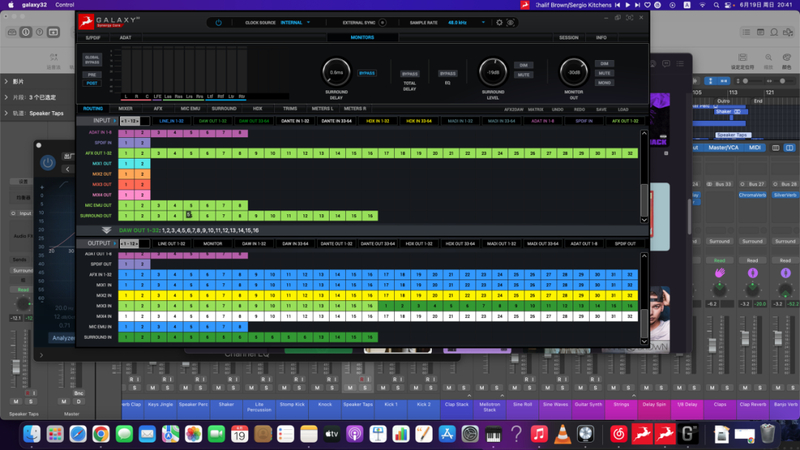Open App Store in the Dock
Image resolution: width=800 pixels, height=450 pixels.
(x=447, y=434)
